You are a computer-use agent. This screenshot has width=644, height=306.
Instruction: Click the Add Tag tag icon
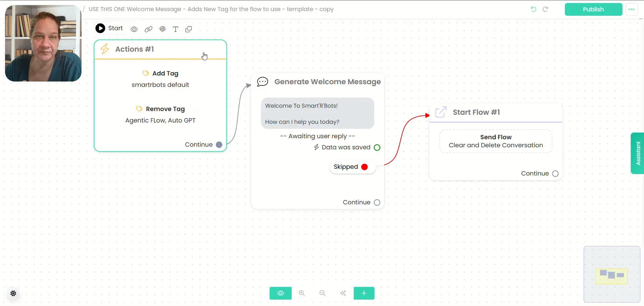click(146, 73)
